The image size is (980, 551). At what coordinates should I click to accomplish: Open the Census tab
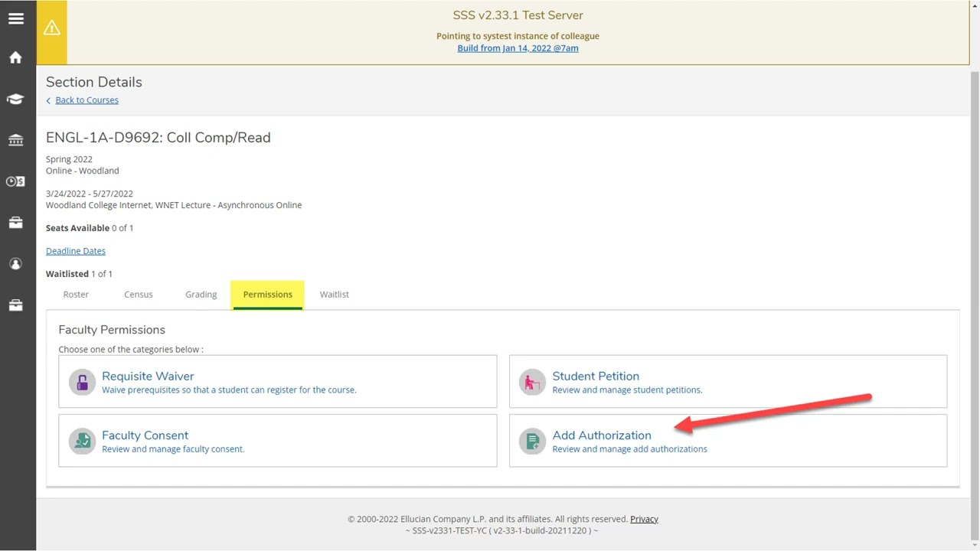pyautogui.click(x=139, y=295)
